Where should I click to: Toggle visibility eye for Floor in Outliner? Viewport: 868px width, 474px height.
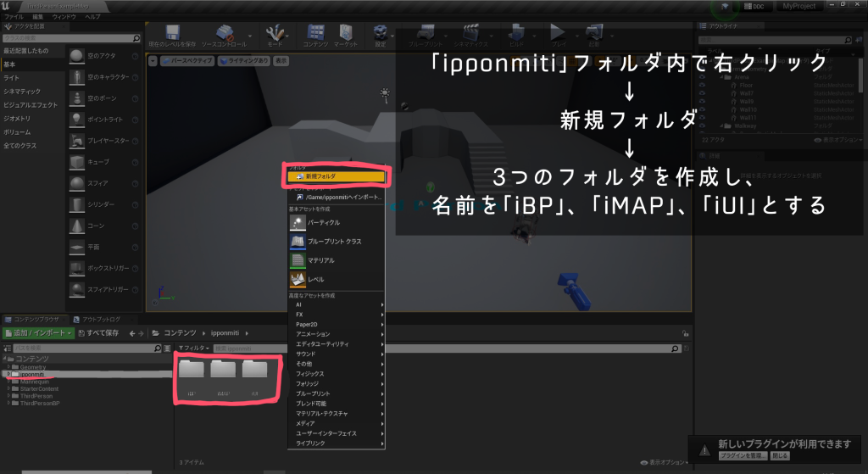(703, 86)
